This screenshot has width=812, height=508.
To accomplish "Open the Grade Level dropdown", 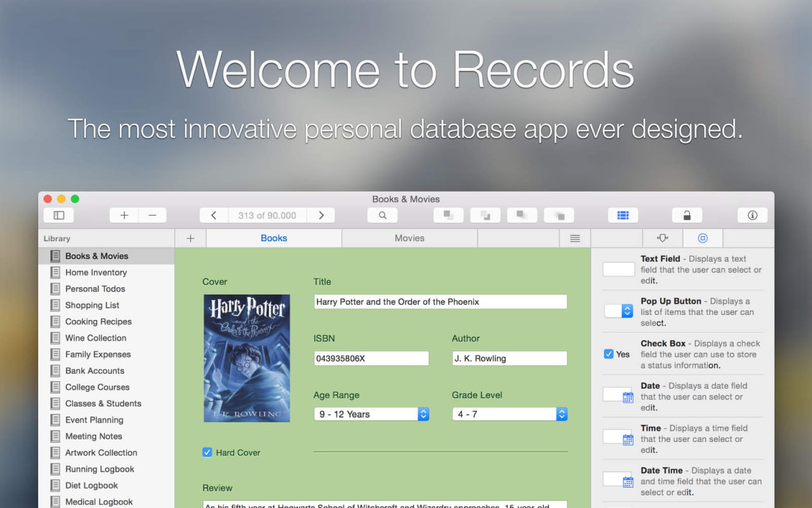I will (509, 414).
